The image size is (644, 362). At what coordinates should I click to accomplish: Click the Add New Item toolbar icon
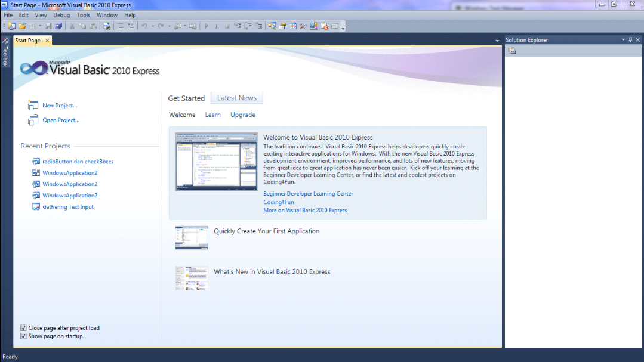click(x=33, y=26)
